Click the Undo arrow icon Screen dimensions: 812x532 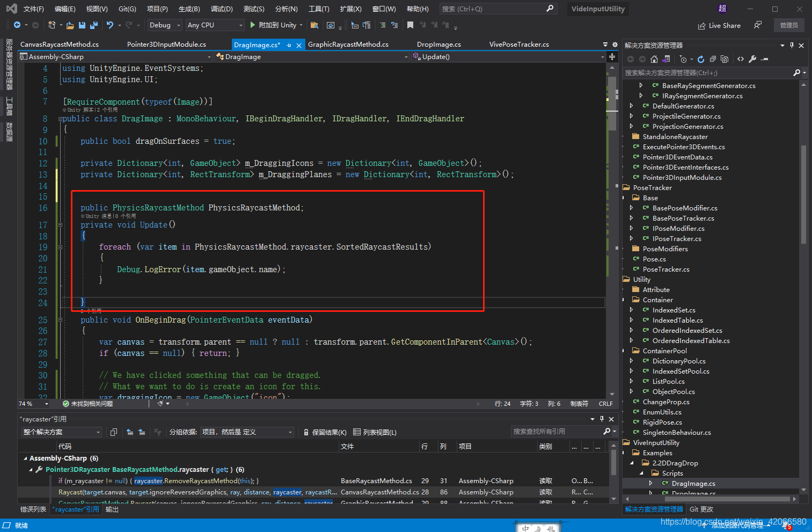(x=110, y=25)
